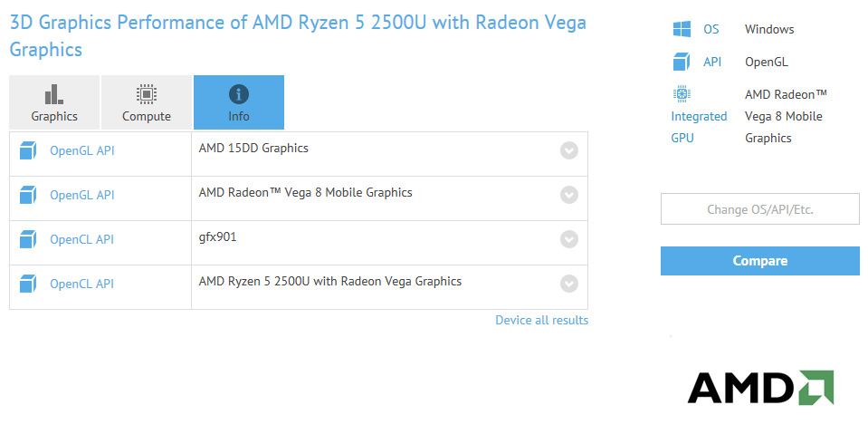Image resolution: width=868 pixels, height=434 pixels.
Task: Click the 3D Graphics Performance title link
Action: tap(298, 36)
